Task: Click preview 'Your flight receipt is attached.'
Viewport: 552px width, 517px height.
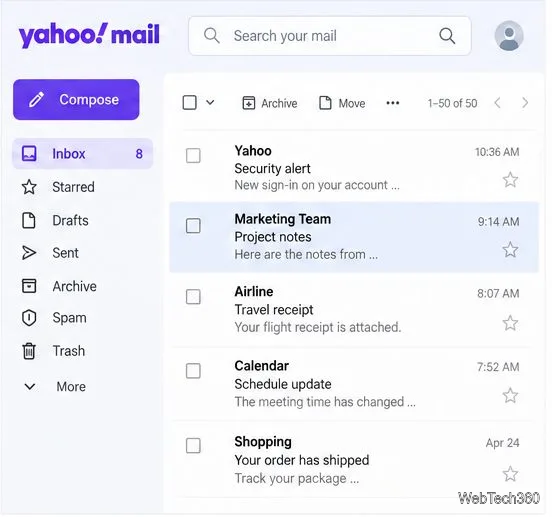Action: (318, 327)
